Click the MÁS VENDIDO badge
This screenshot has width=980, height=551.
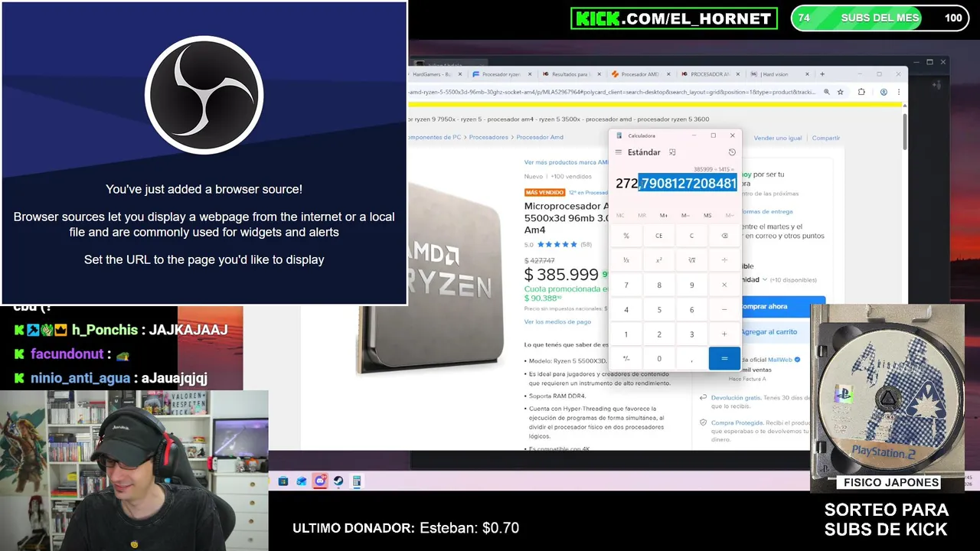click(x=544, y=193)
